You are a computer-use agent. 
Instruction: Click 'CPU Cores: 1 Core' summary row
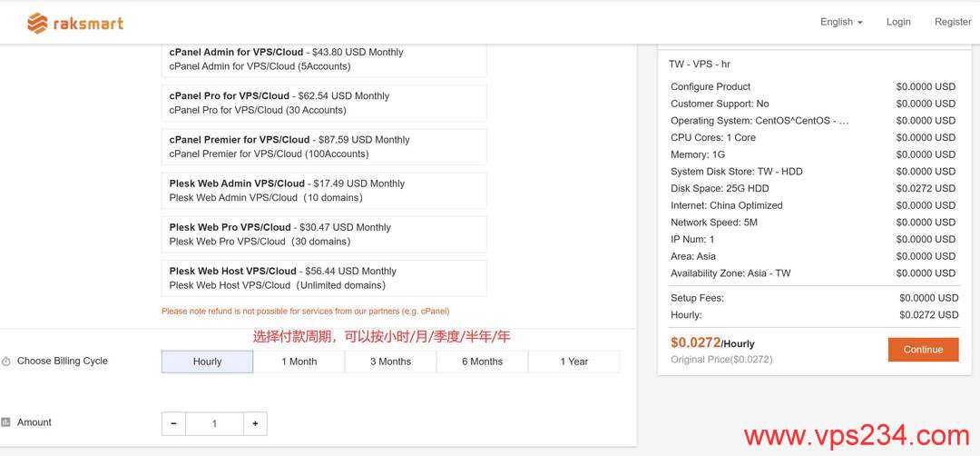point(813,137)
